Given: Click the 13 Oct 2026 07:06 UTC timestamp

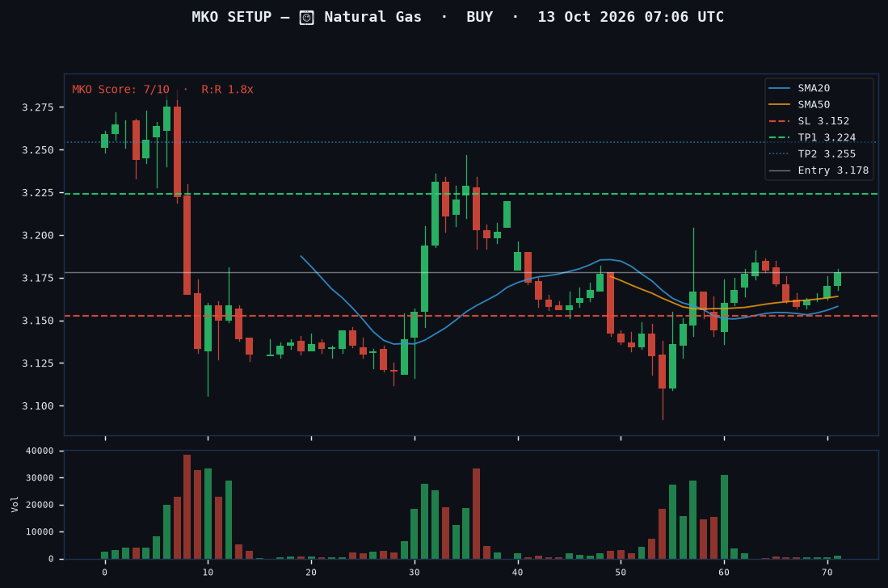Looking at the screenshot, I should 630,17.
